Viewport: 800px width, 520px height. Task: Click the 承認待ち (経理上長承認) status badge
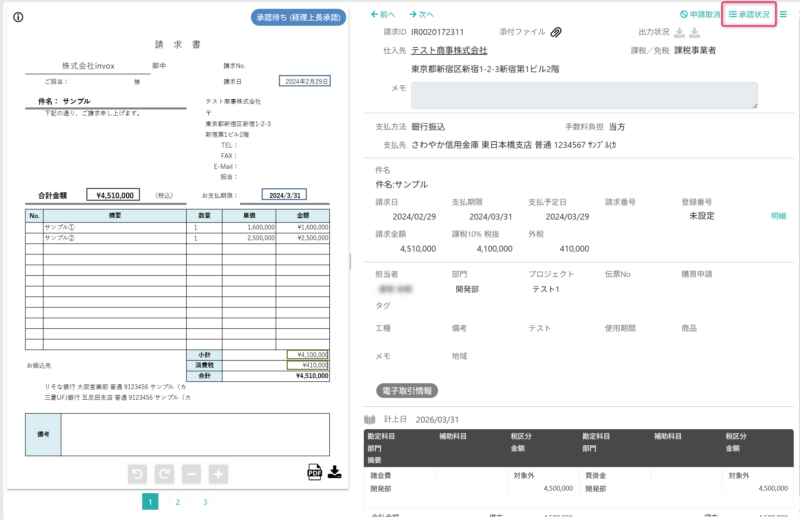298,17
